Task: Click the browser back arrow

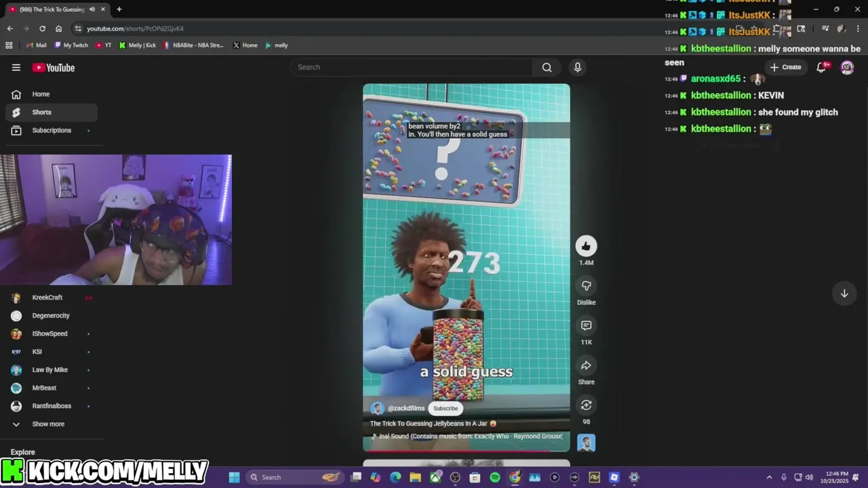Action: tap(9, 28)
